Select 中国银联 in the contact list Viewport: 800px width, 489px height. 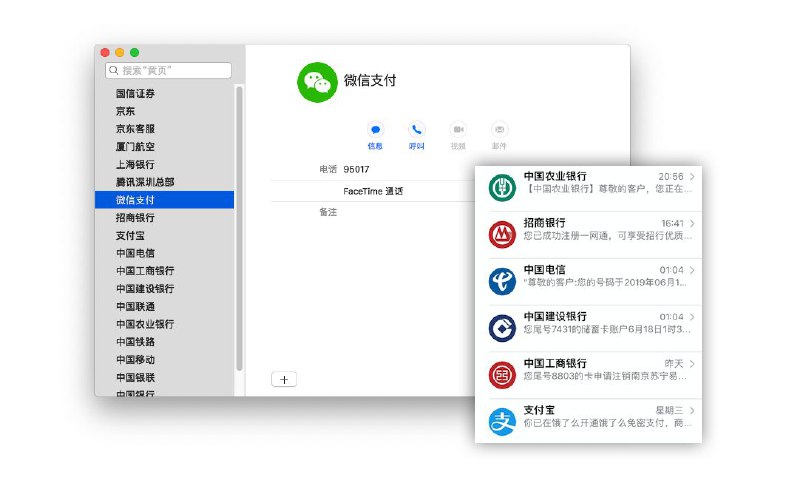pos(135,377)
